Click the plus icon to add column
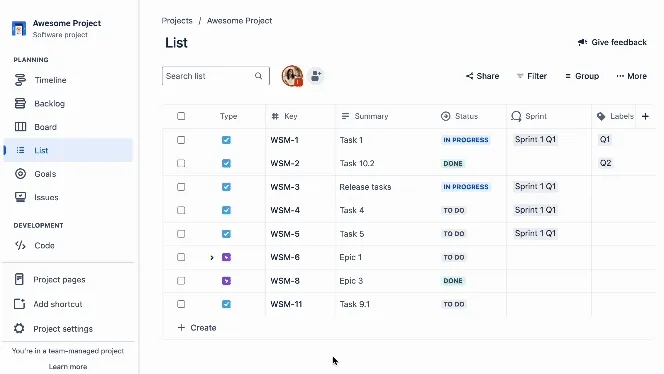 point(645,116)
